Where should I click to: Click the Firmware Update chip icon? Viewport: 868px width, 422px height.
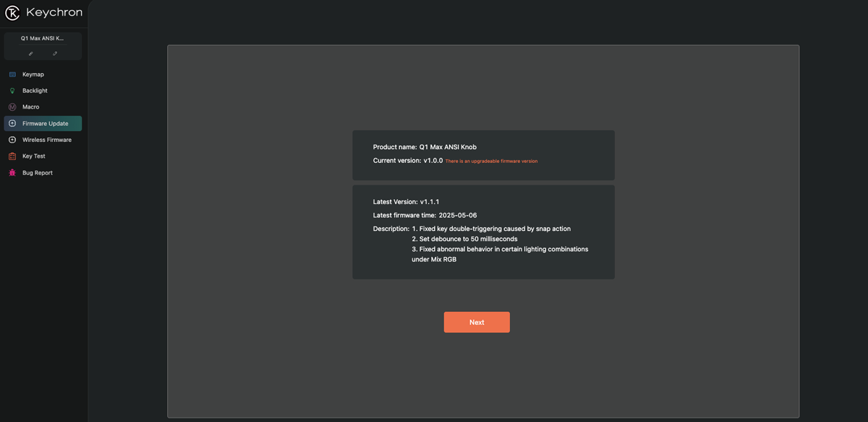[12, 124]
